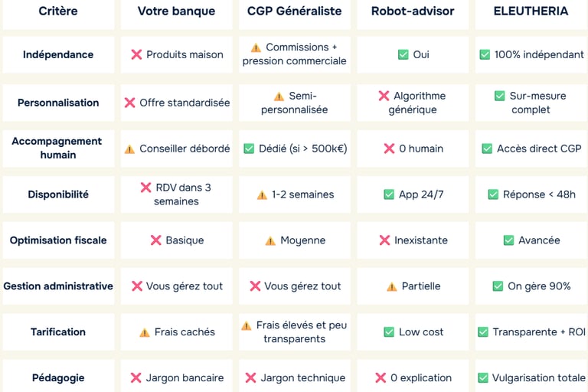Click warning icon beside Frais cachés
Screen dimensions: 588x392
click(x=144, y=332)
